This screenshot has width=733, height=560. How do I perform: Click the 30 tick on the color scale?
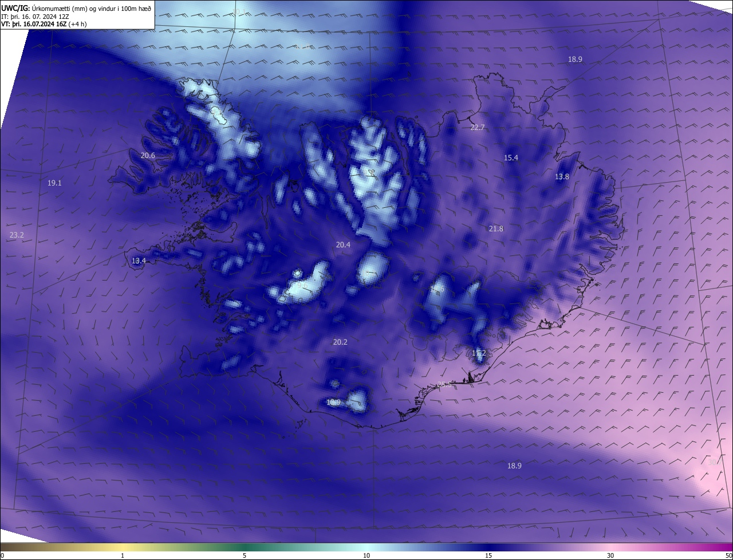tap(610, 555)
